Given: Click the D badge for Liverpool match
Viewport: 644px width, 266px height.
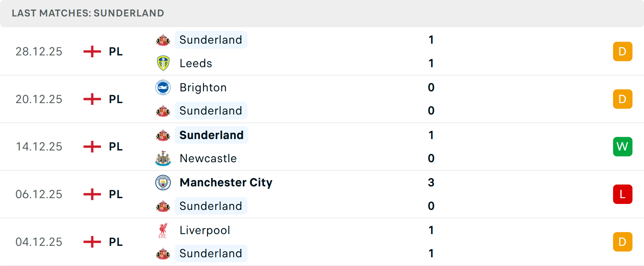Looking at the screenshot, I should point(622,242).
